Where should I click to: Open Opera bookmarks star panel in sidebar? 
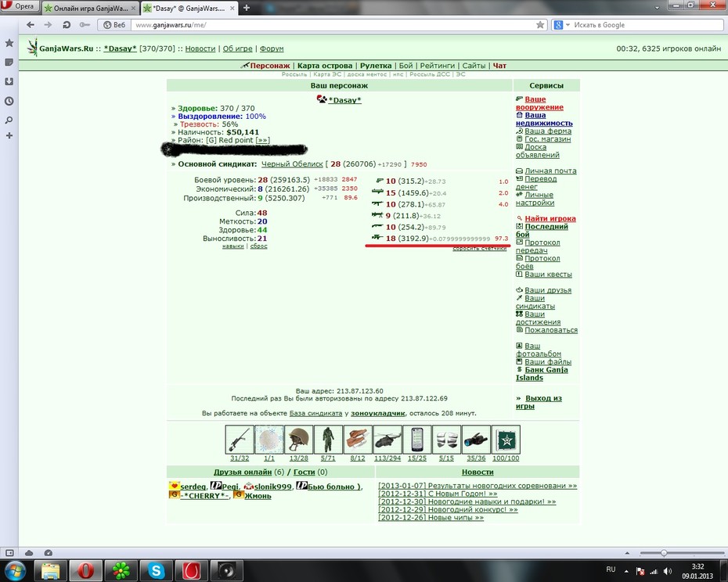[x=9, y=43]
